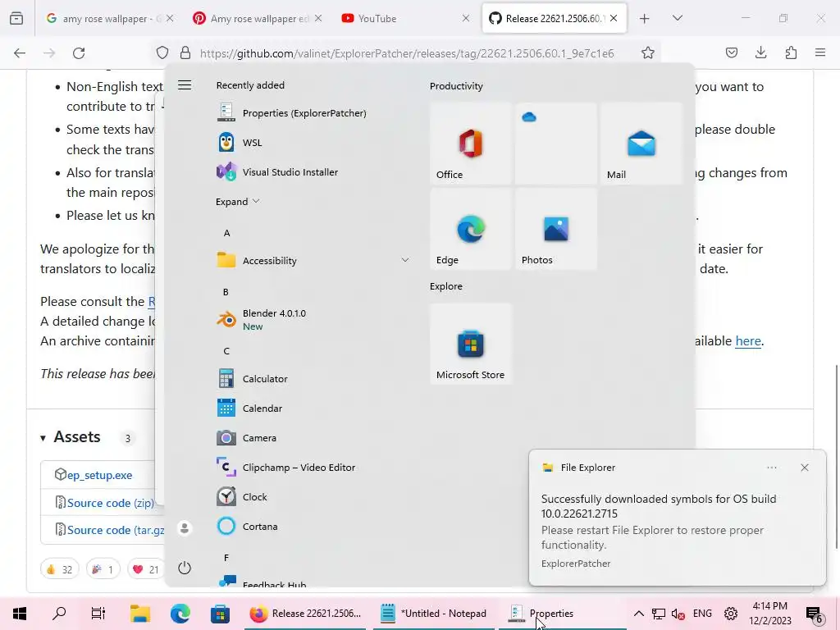Select the letter C section header
Image resolution: width=840 pixels, height=630 pixels.
pos(226,351)
